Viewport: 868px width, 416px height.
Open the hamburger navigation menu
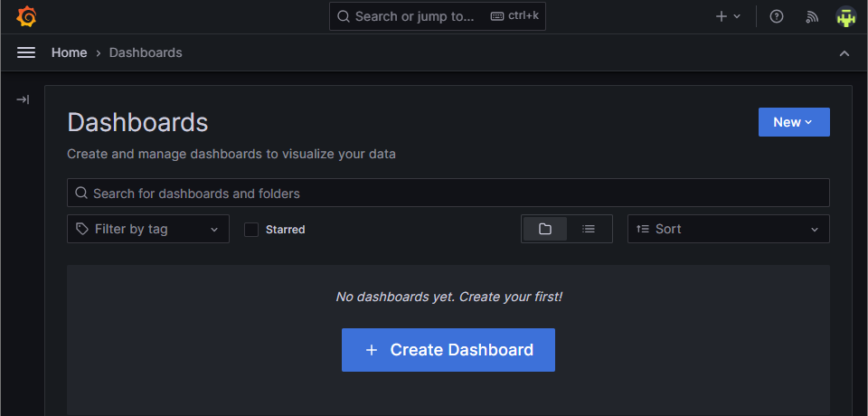pyautogui.click(x=26, y=52)
